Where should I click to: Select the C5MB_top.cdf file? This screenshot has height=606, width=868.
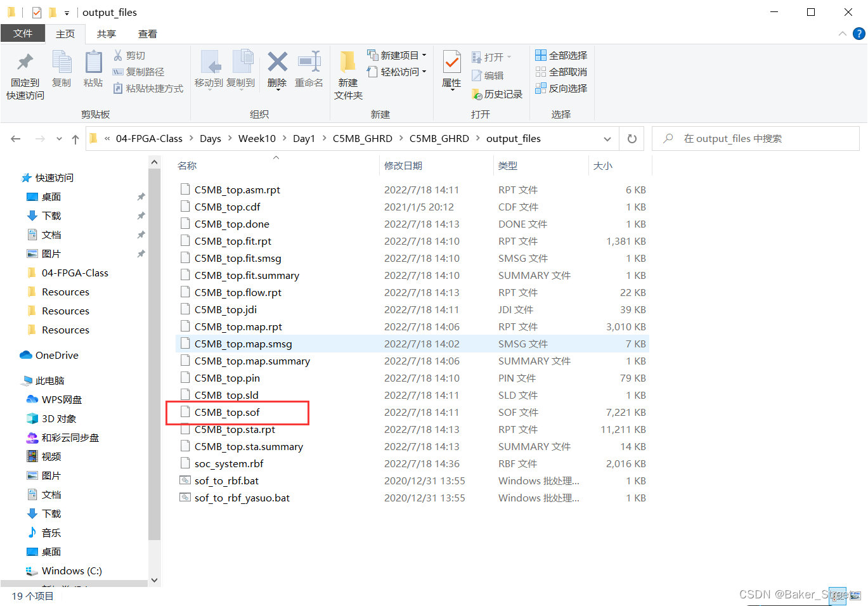pyautogui.click(x=227, y=207)
